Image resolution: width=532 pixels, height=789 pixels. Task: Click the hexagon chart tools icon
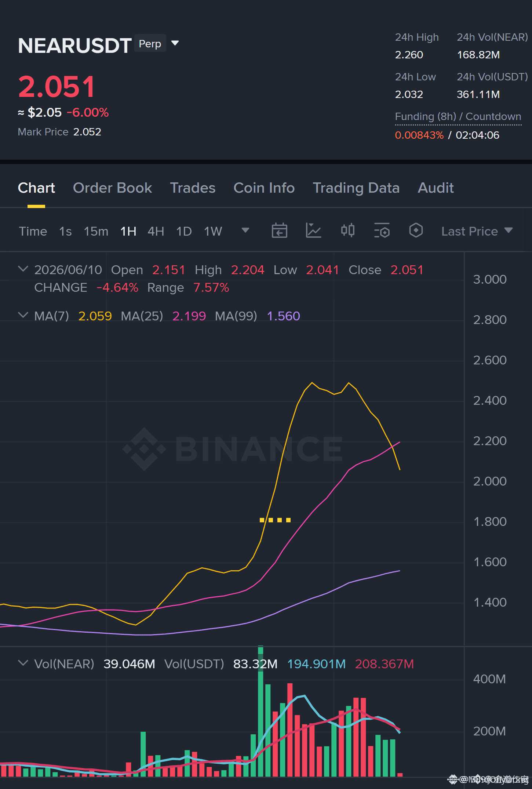pos(416,231)
